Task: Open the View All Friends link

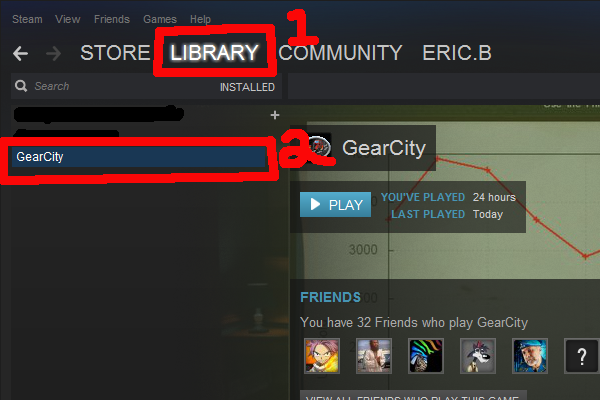Action: (x=413, y=396)
